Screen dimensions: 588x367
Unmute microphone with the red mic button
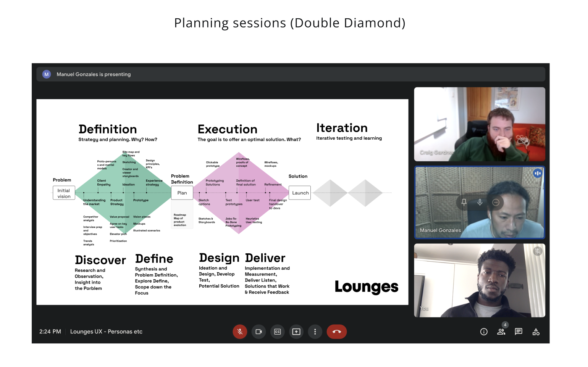[x=240, y=332]
